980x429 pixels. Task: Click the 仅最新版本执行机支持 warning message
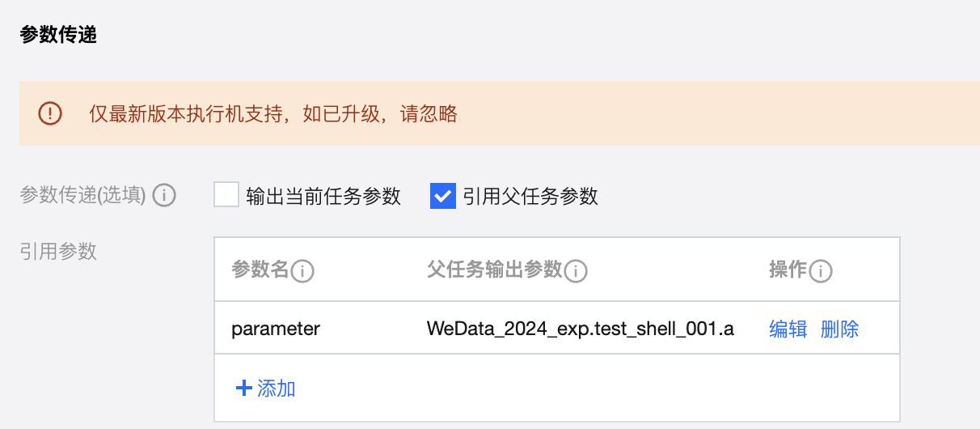pyautogui.click(x=273, y=114)
